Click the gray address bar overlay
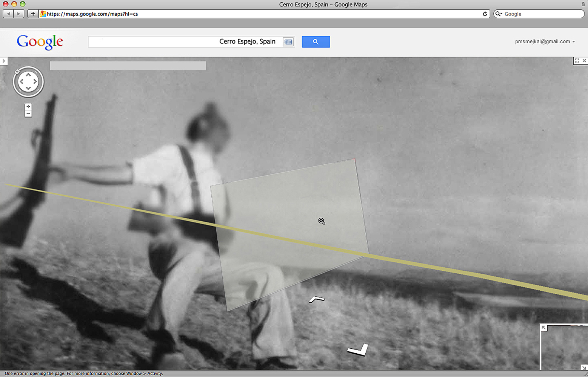Image resolution: width=588 pixels, height=377 pixels. tap(128, 66)
